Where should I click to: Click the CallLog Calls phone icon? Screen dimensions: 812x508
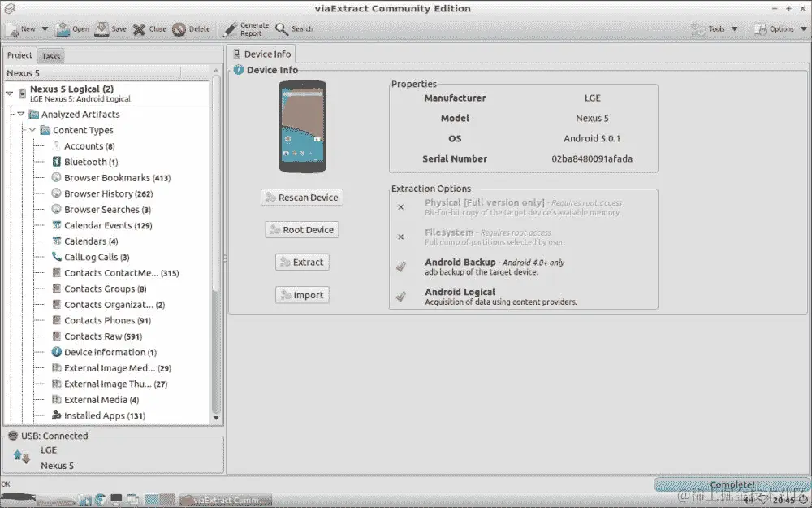(57, 257)
